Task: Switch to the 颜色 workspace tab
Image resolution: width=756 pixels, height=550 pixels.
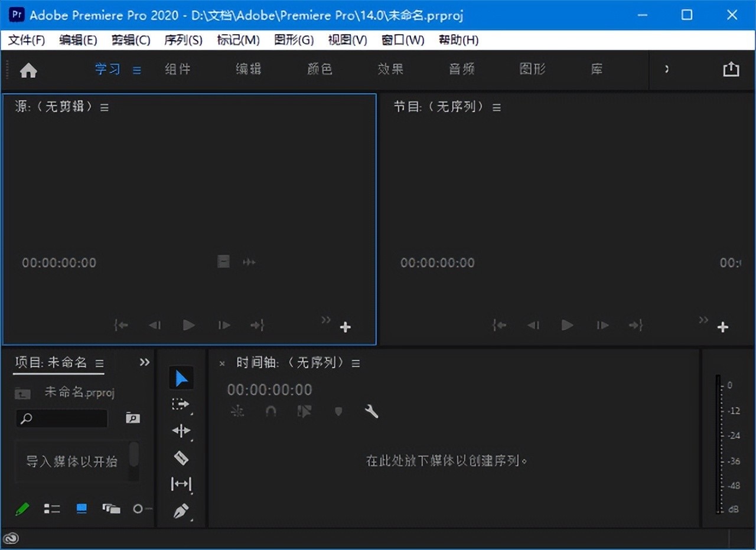Action: pyautogui.click(x=320, y=69)
